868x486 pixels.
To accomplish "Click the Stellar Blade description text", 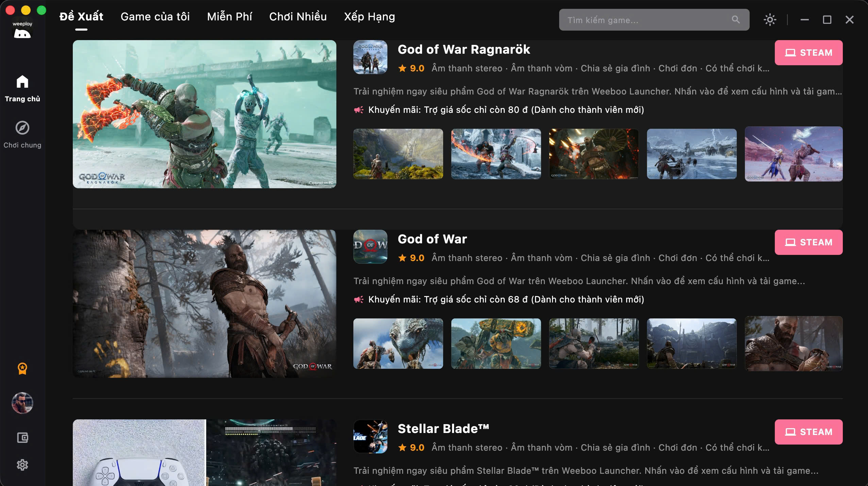I will (x=586, y=471).
